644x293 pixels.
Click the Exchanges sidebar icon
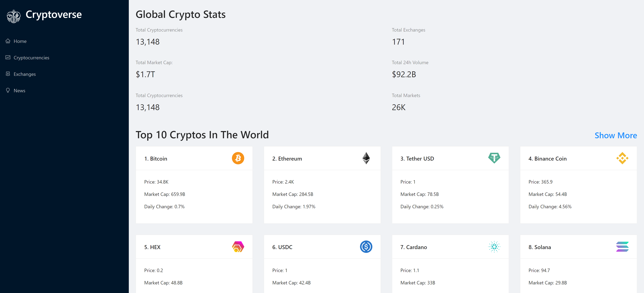tap(8, 74)
